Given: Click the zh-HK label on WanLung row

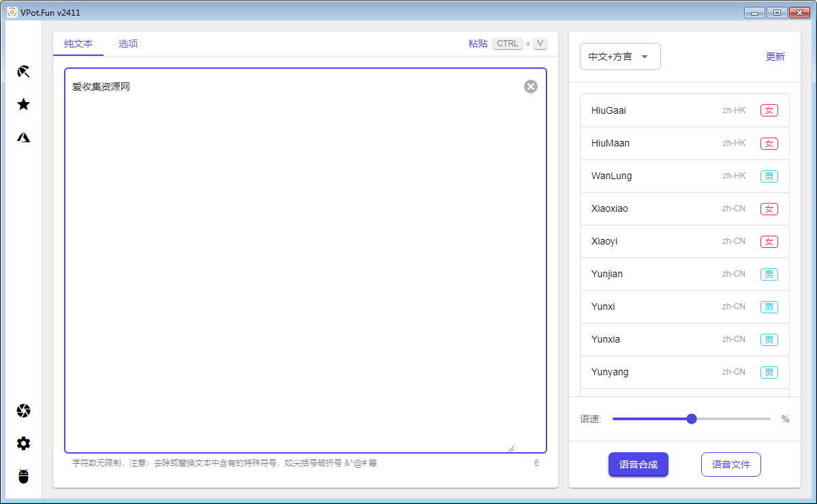Looking at the screenshot, I should [x=734, y=176].
